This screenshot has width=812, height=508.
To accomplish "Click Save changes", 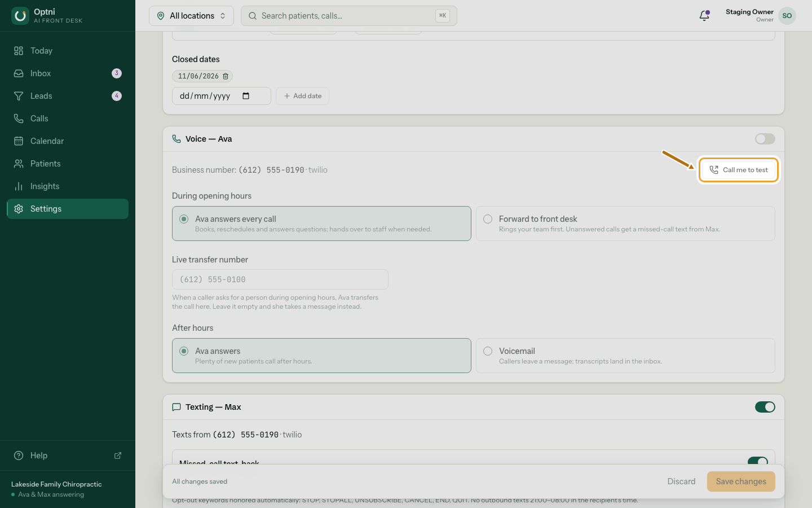I will pyautogui.click(x=741, y=481).
